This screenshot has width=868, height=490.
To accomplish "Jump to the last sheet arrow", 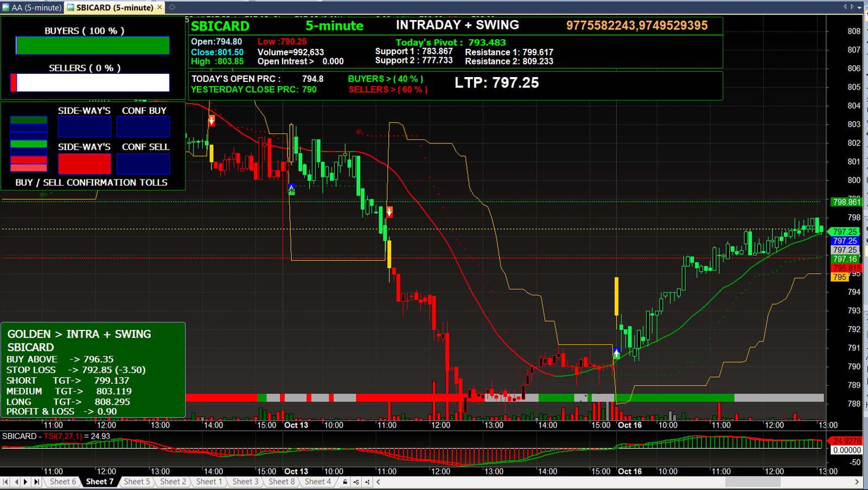I will pyautogui.click(x=36, y=482).
